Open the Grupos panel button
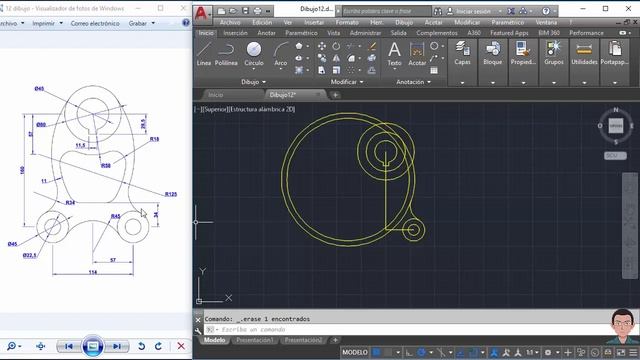Image resolution: width=640 pixels, height=360 pixels. 554,62
